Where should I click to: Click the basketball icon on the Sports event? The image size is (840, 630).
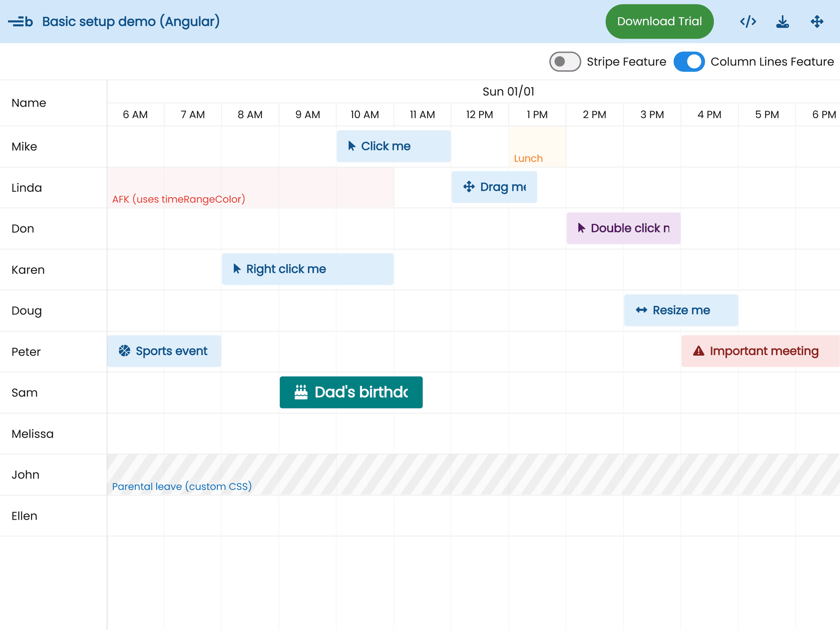pyautogui.click(x=124, y=351)
